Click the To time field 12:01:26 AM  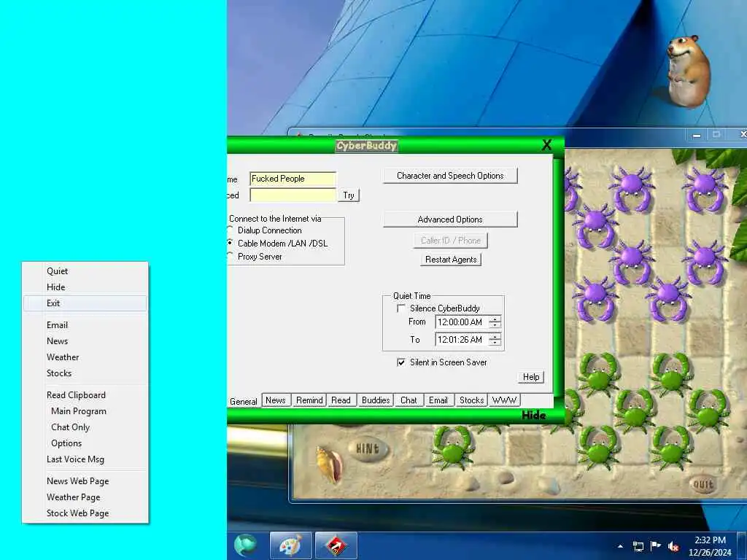(461, 340)
